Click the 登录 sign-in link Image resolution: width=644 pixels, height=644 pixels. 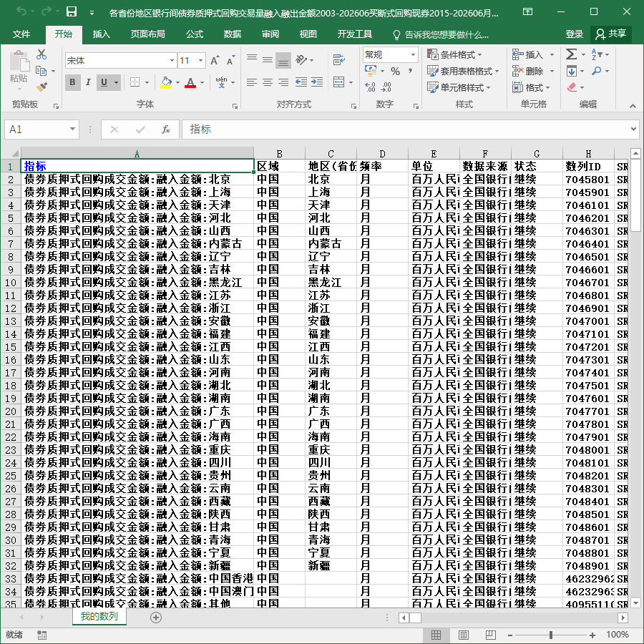pos(574,34)
